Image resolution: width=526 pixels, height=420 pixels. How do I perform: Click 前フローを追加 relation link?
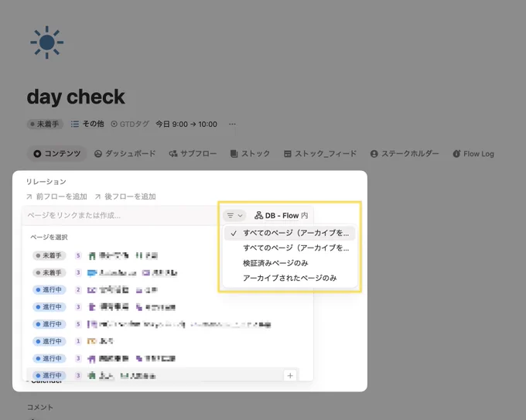[x=56, y=196]
